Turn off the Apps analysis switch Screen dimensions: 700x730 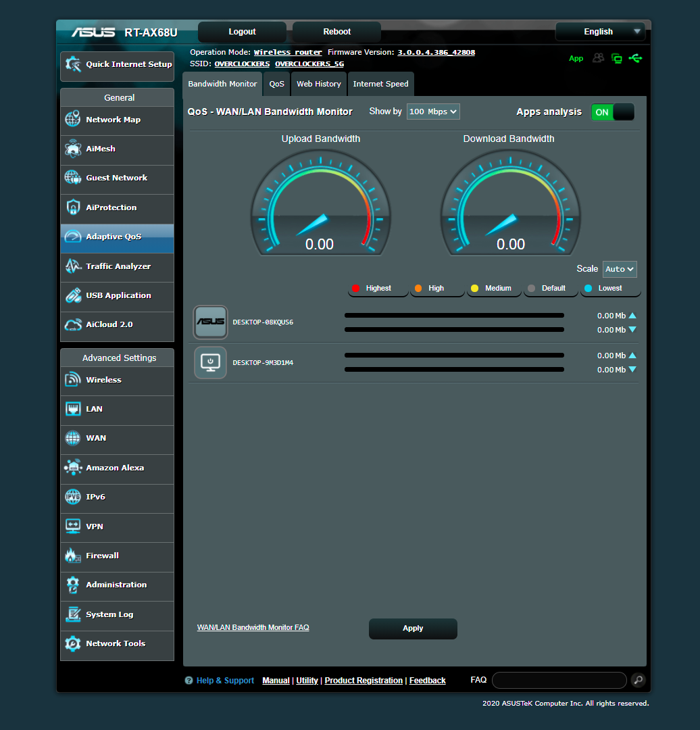point(612,112)
